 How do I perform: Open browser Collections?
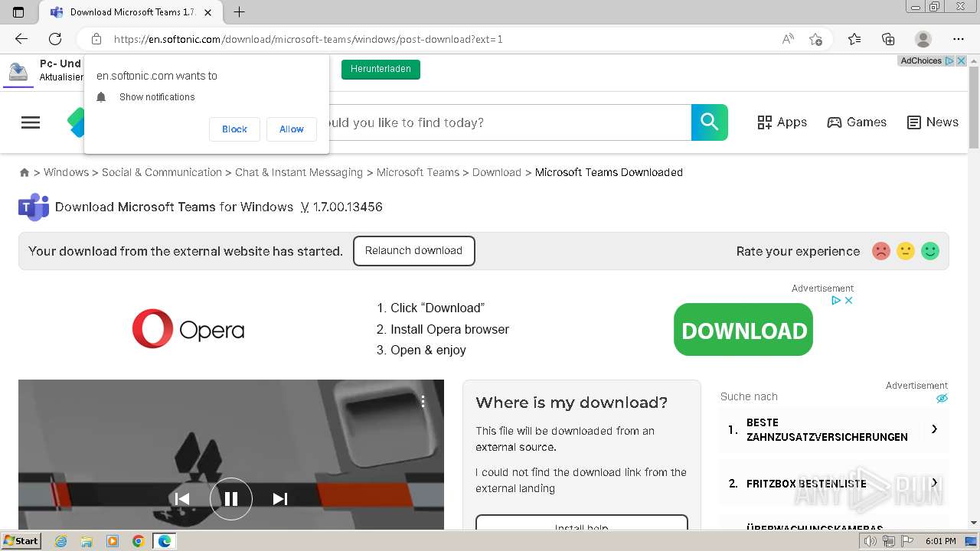[888, 39]
